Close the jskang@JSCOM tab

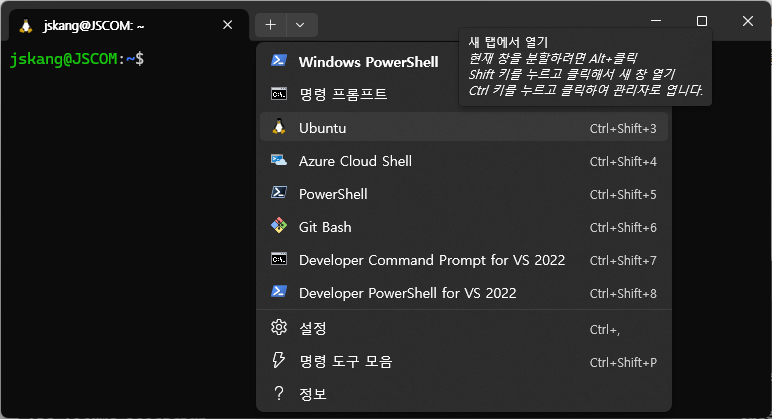coord(227,25)
